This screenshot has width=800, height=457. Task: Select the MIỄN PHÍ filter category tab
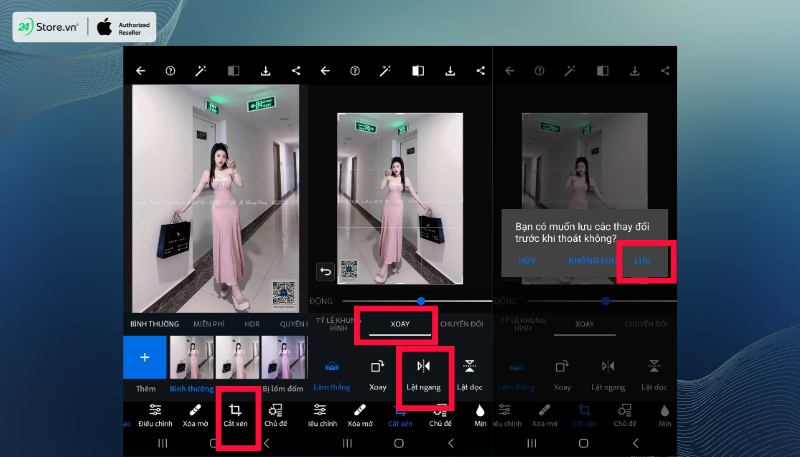209,324
